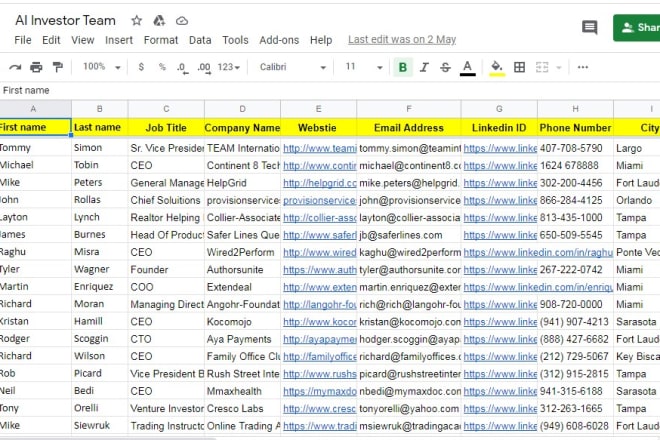Open the 100% zoom dropdown
This screenshot has height=440, width=660.
point(101,67)
